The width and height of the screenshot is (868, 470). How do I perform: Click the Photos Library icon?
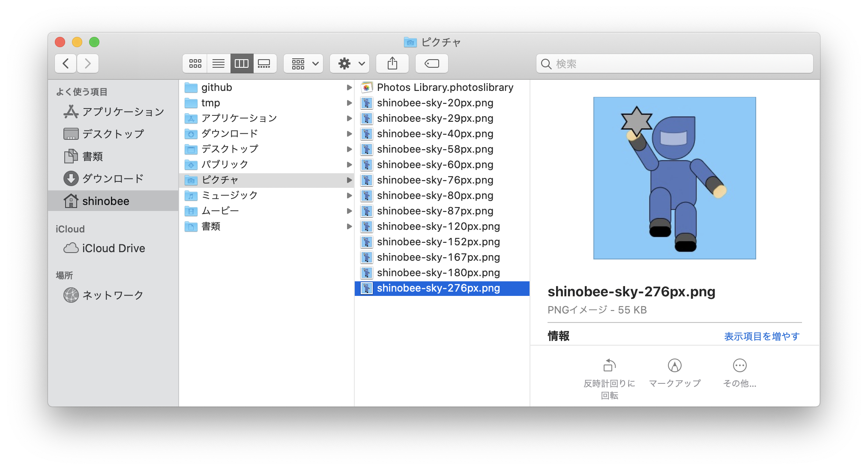pos(366,87)
